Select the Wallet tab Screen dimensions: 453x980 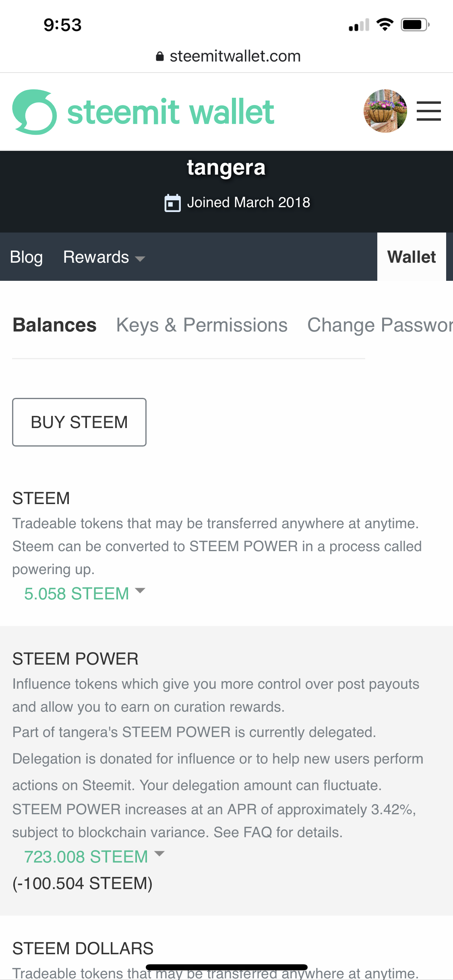coord(412,257)
